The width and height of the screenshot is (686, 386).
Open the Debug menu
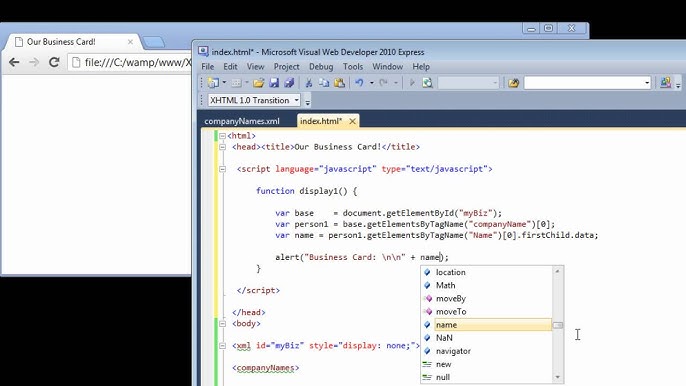(x=321, y=67)
